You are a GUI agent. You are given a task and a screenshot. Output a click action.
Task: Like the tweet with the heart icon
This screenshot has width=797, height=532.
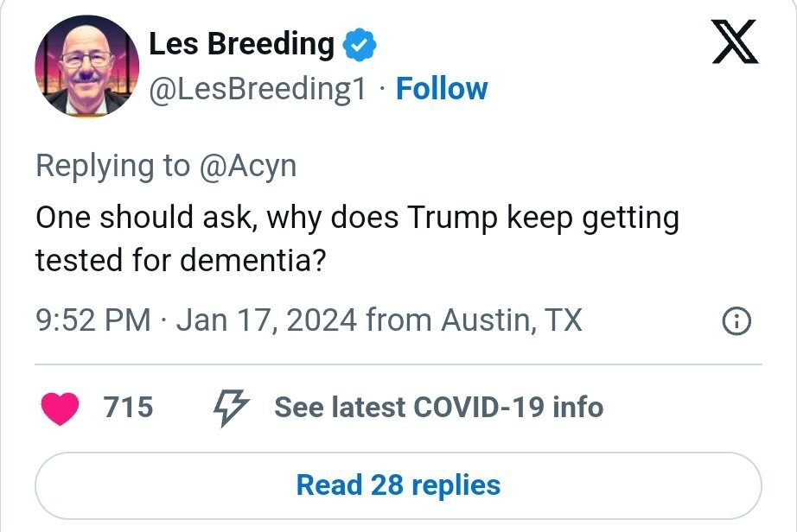click(x=60, y=408)
